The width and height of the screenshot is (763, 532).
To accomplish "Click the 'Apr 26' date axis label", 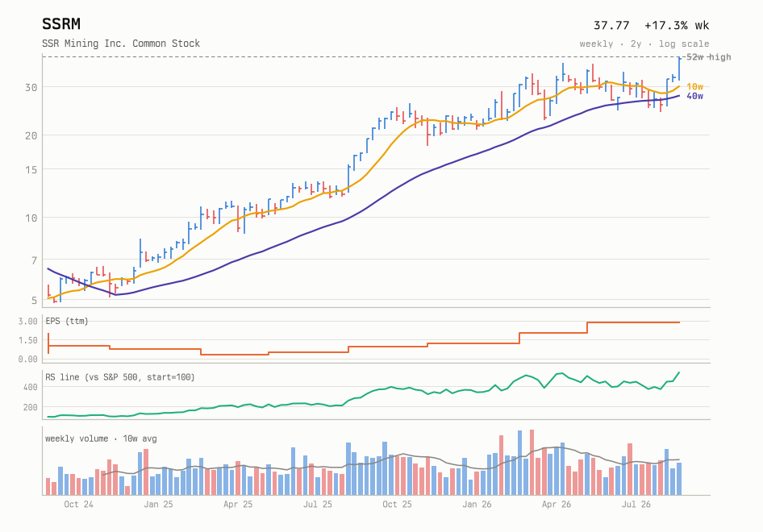I will click(x=557, y=505).
